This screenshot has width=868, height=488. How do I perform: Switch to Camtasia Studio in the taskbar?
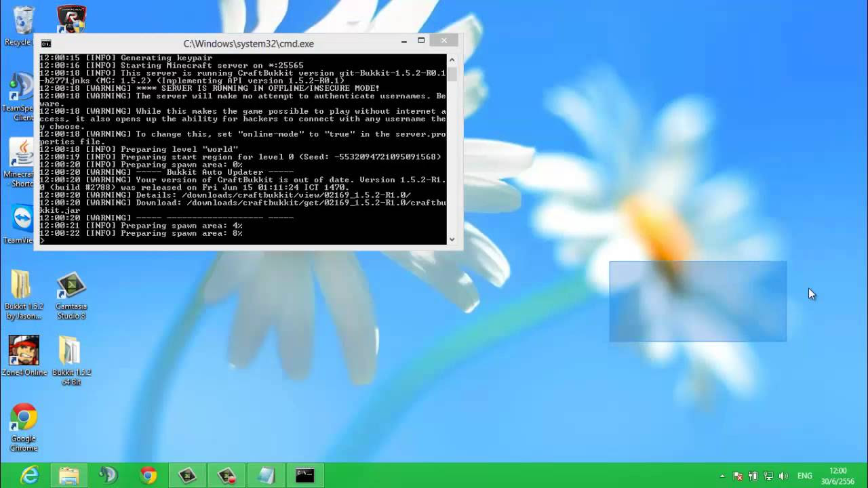tap(187, 475)
